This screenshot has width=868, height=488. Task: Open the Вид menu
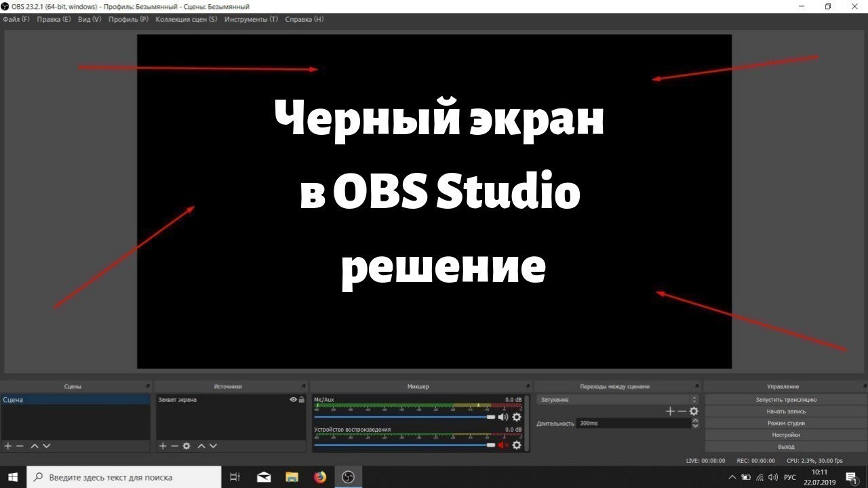point(90,19)
